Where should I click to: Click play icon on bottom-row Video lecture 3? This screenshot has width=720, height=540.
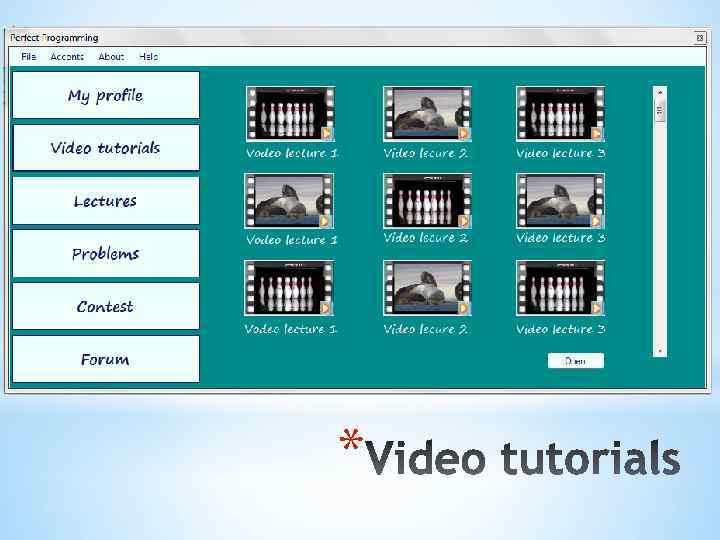(x=596, y=308)
